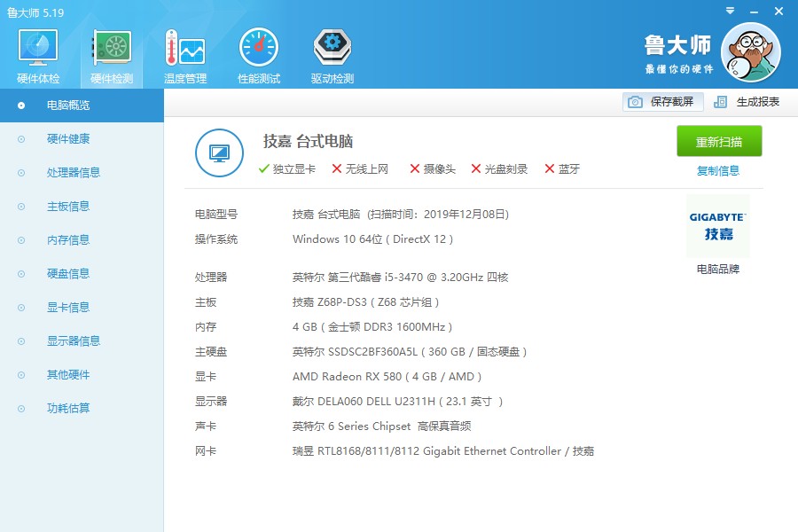Click the 鲁大师 mascot avatar in the header

(750, 51)
